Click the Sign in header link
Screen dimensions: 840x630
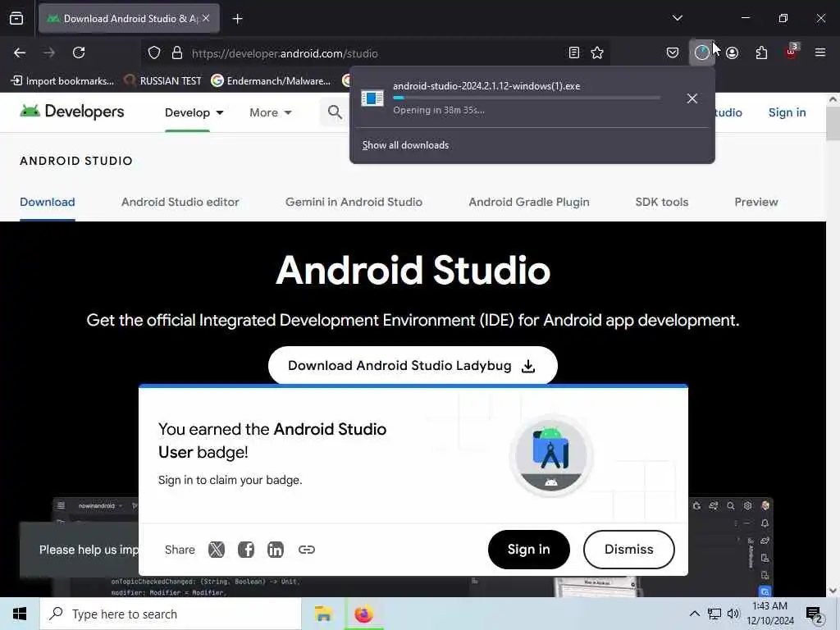[x=787, y=112]
